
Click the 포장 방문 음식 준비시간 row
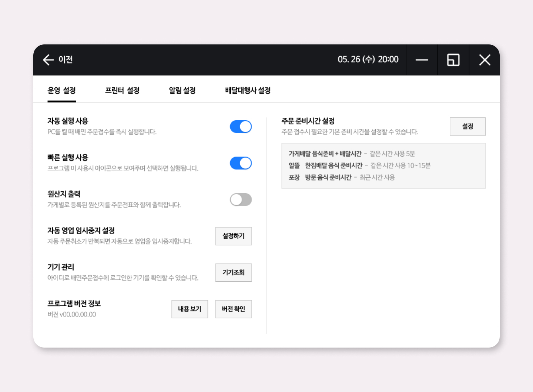pos(342,177)
